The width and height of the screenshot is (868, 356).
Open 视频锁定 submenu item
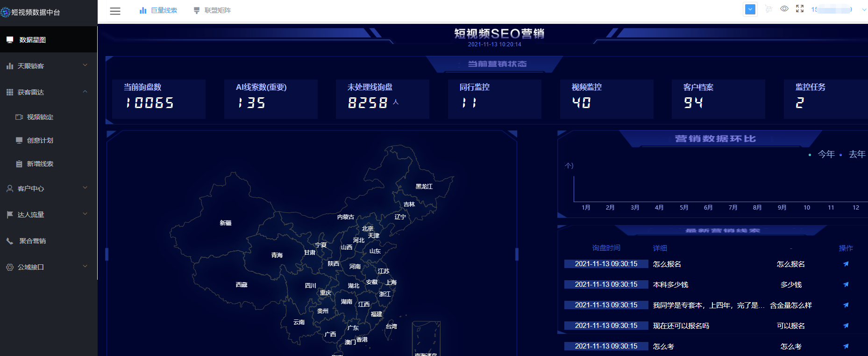point(40,117)
